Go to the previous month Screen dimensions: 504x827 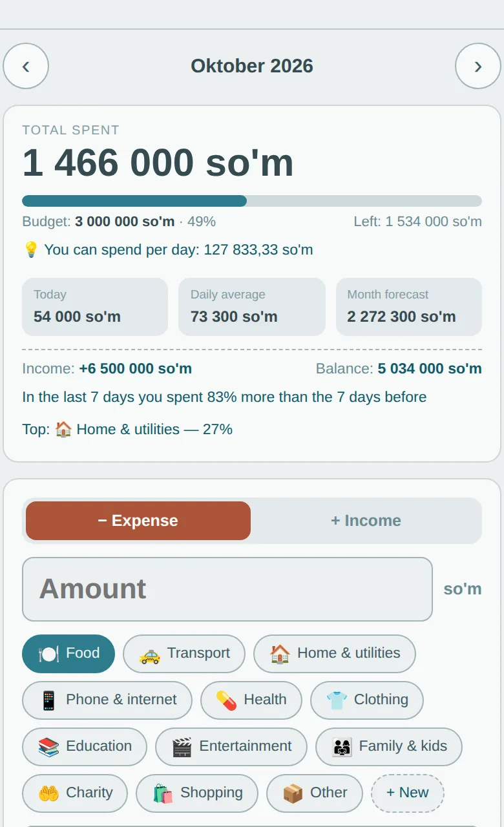[26, 66]
